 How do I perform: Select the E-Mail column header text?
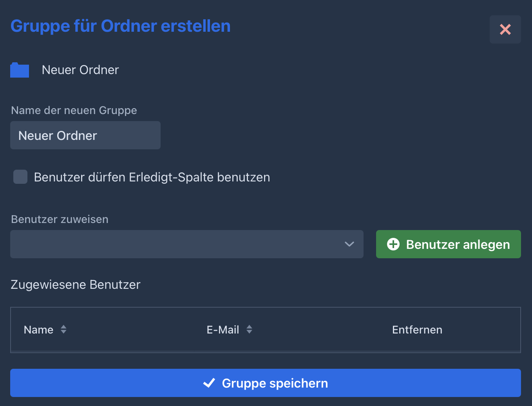(x=223, y=330)
